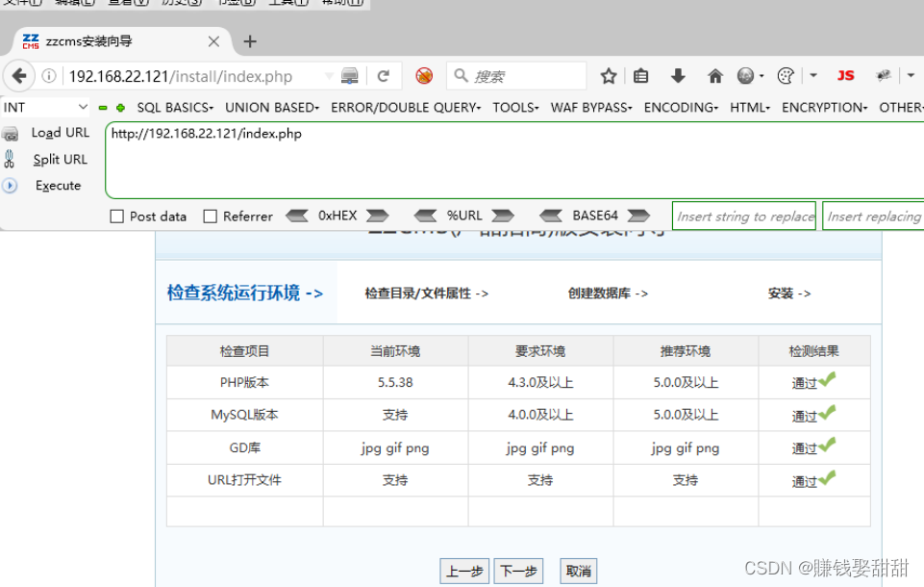Image resolution: width=924 pixels, height=587 pixels.
Task: Expand the ENCODING menu
Action: tap(681, 108)
